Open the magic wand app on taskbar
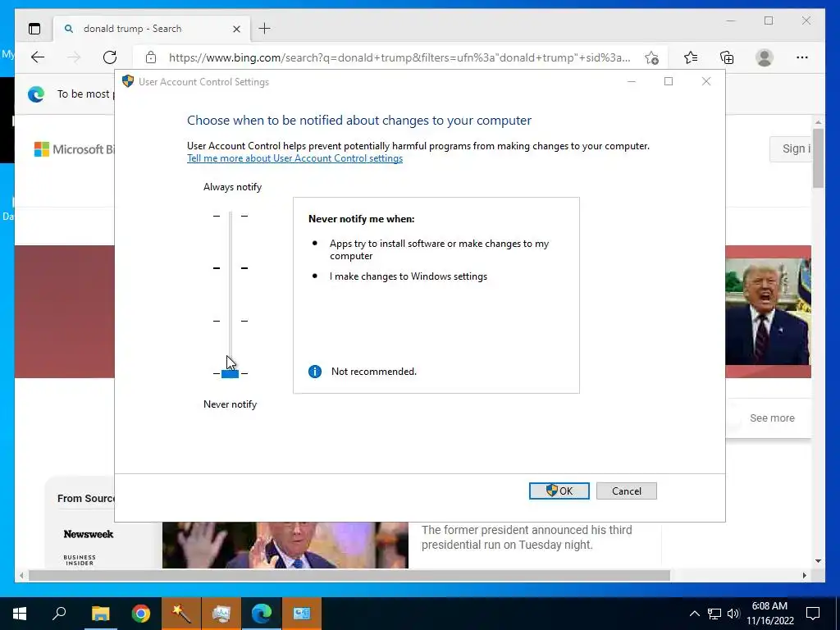This screenshot has width=840, height=630. tap(181, 614)
